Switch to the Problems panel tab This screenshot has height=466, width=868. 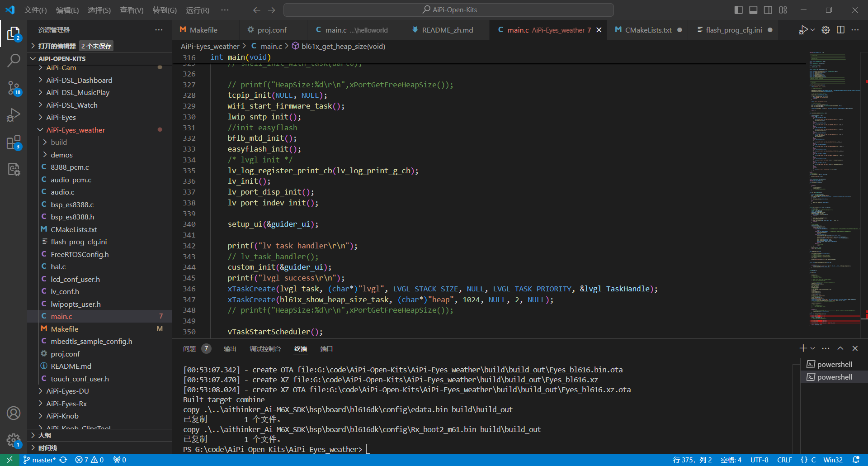tap(196, 348)
